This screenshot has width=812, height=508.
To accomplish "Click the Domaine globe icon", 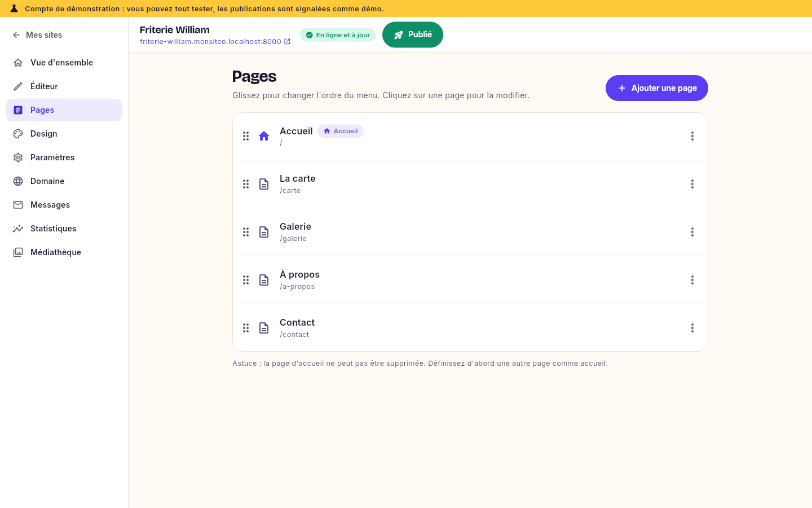I will tap(18, 181).
